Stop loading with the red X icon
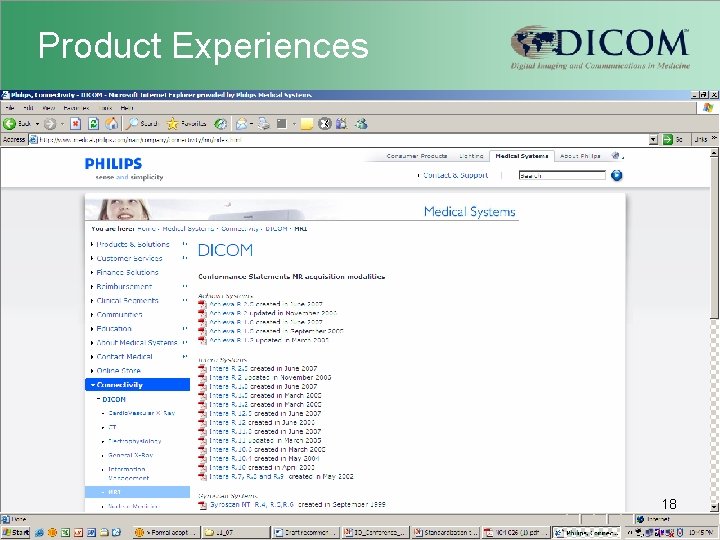Viewport: 720px width, 540px height. (76, 124)
